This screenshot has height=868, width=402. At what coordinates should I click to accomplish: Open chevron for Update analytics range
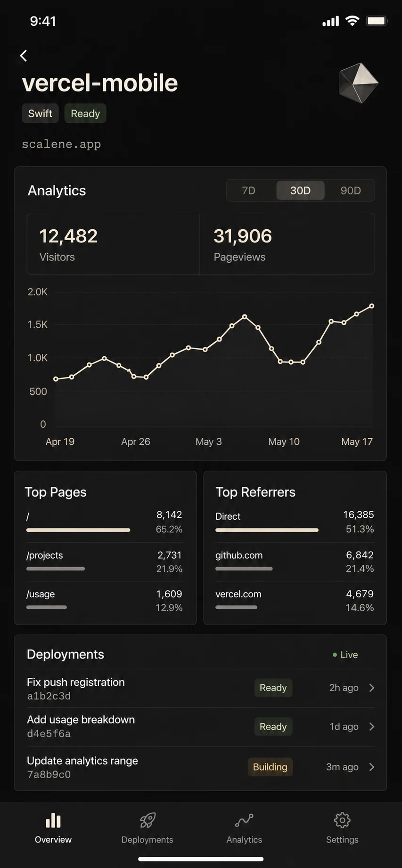coord(372,767)
